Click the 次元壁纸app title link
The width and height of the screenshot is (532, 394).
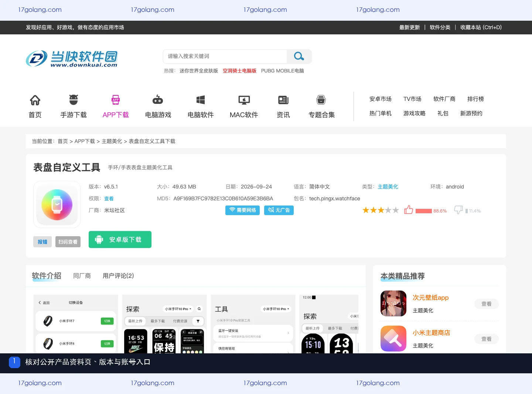[430, 298]
